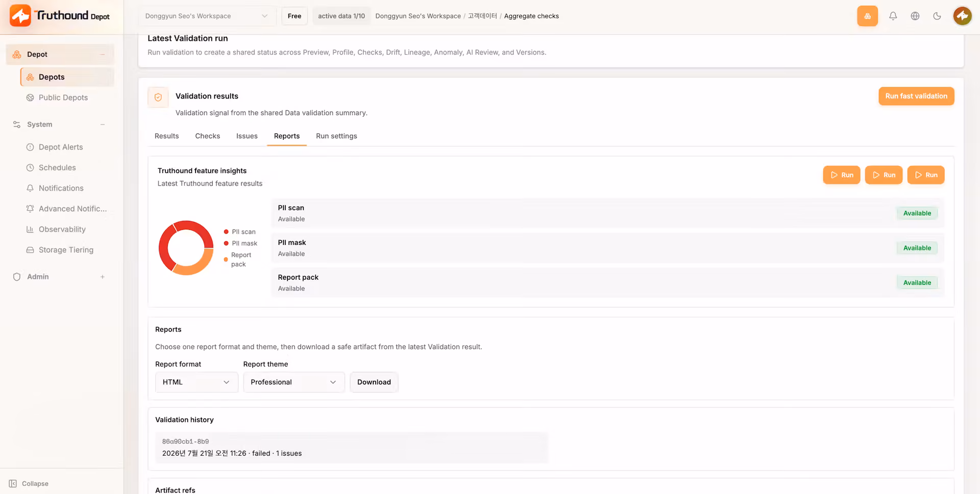Open Public Depots from the sidebar
Viewport: 980px width, 494px height.
[63, 97]
